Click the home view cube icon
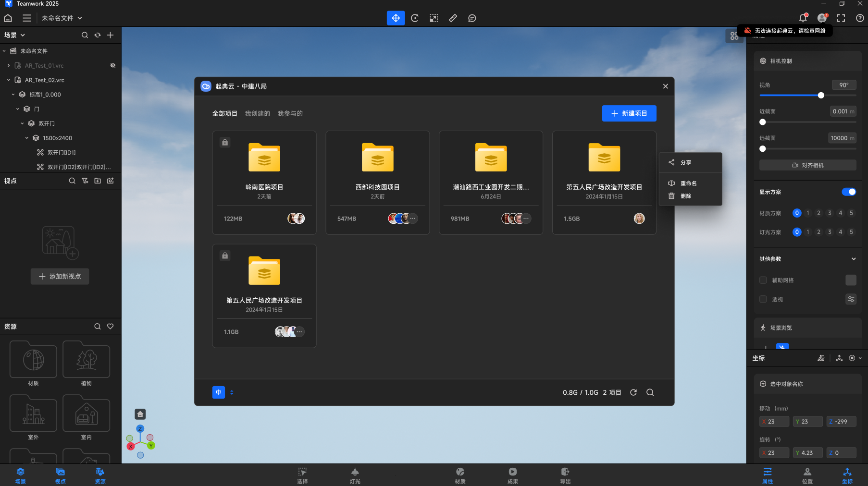This screenshot has height=486, width=868. click(x=140, y=414)
